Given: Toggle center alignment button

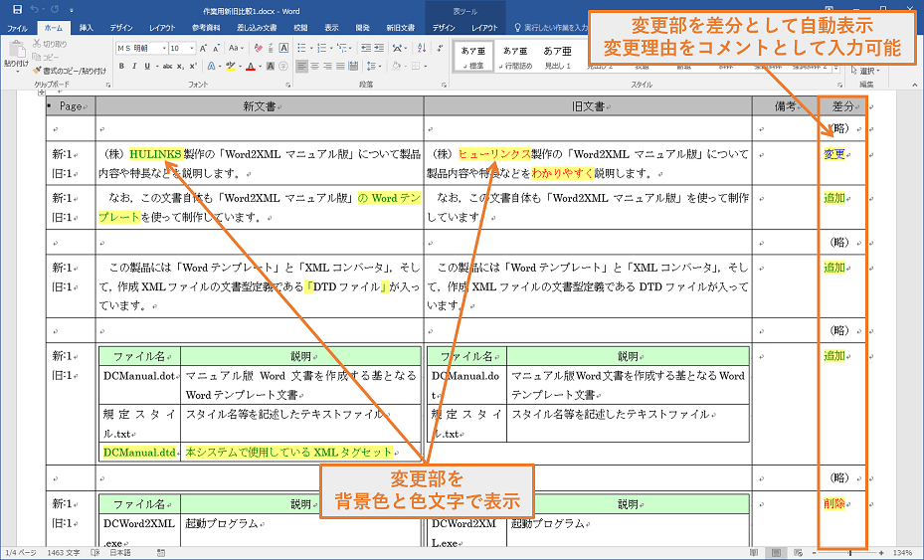Looking at the screenshot, I should (314, 66).
